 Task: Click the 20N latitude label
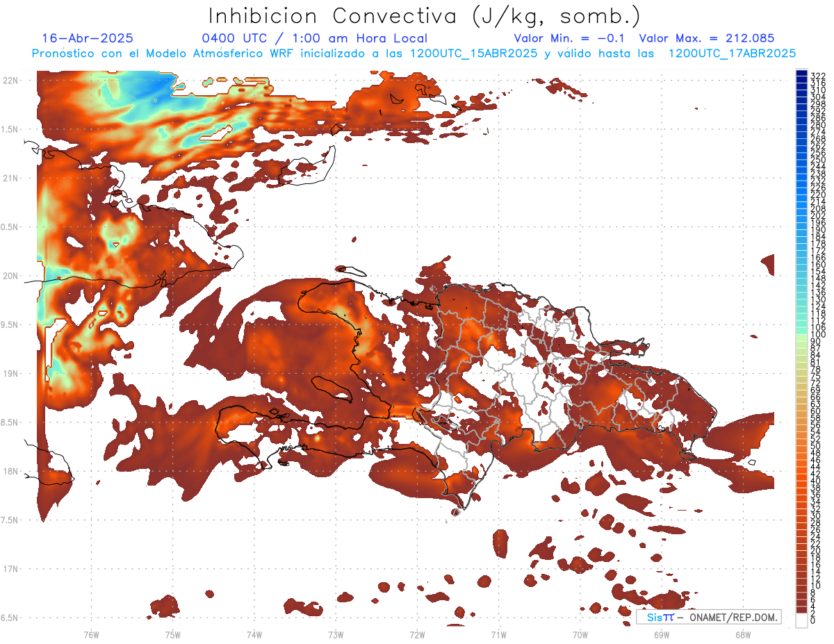pyautogui.click(x=12, y=276)
